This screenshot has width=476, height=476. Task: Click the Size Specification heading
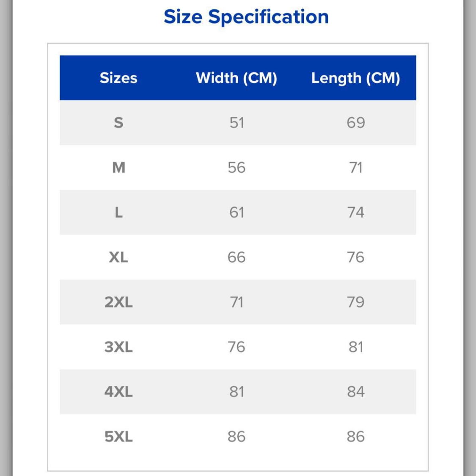pos(246,17)
